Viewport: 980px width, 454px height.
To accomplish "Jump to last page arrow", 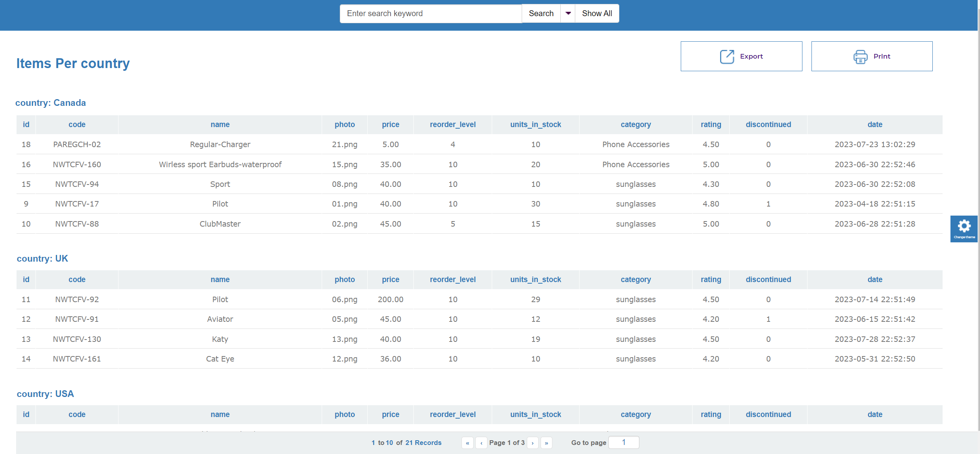I will (546, 443).
